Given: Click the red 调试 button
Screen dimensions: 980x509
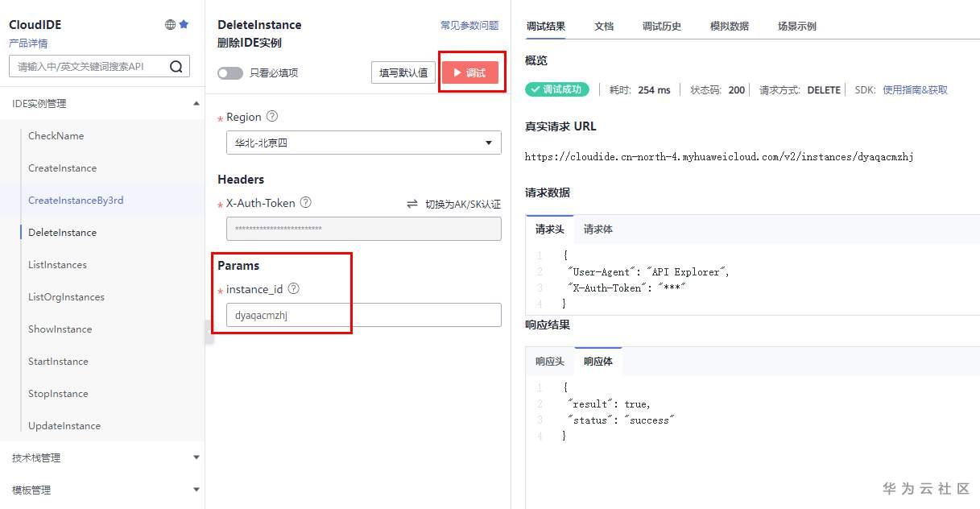Looking at the screenshot, I should [x=470, y=72].
